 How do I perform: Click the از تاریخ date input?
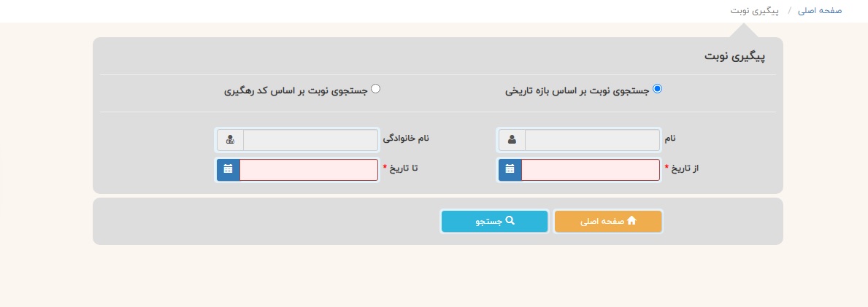(590, 170)
